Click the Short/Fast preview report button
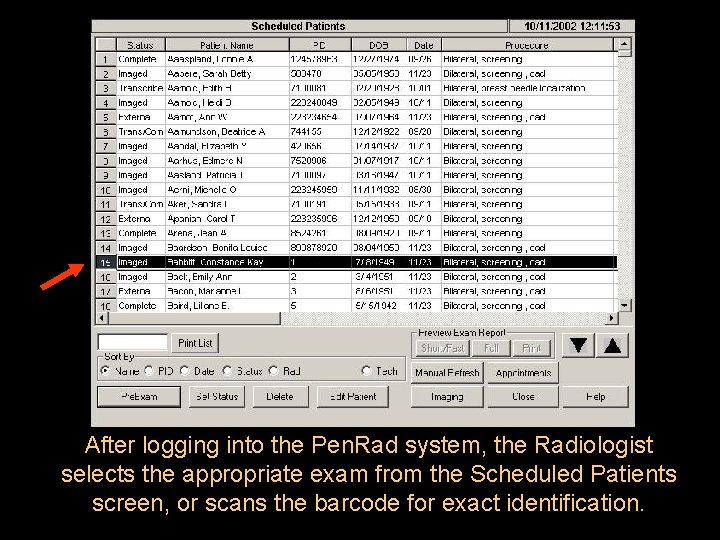The width and height of the screenshot is (720, 540). 443,349
